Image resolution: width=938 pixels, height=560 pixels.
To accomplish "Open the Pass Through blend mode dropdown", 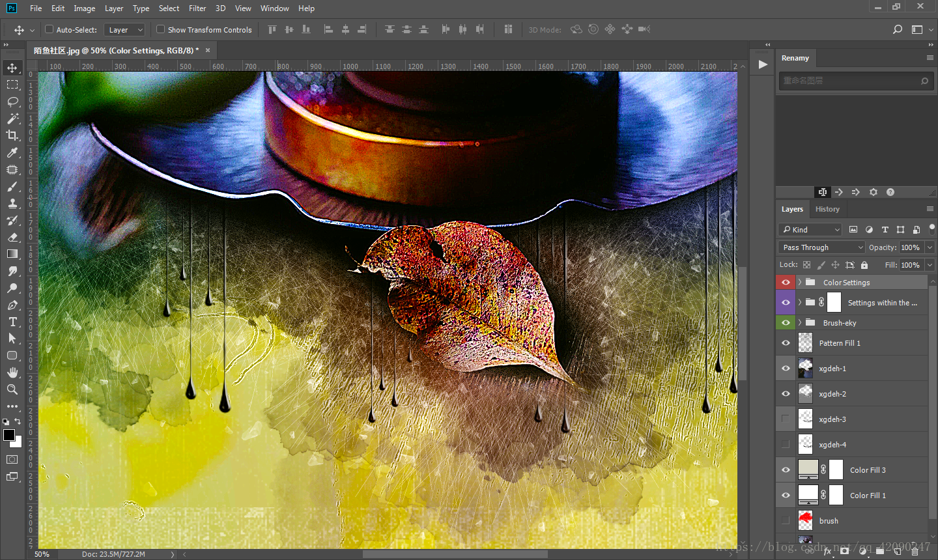I will tap(821, 247).
